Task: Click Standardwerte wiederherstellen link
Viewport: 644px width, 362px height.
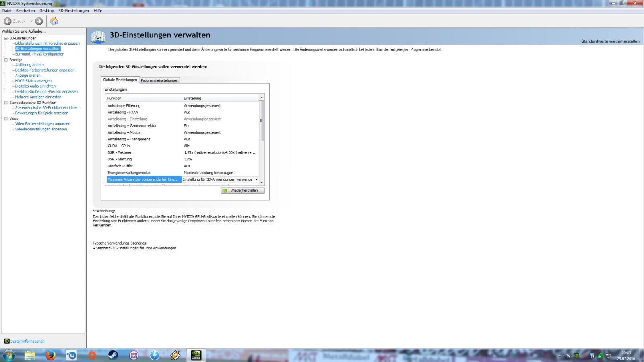Action: coord(610,41)
